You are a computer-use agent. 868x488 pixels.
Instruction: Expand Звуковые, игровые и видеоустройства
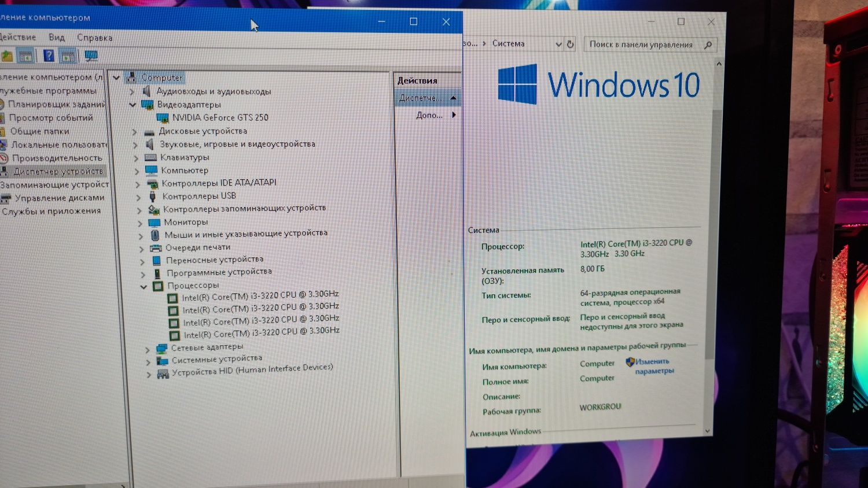tap(135, 145)
